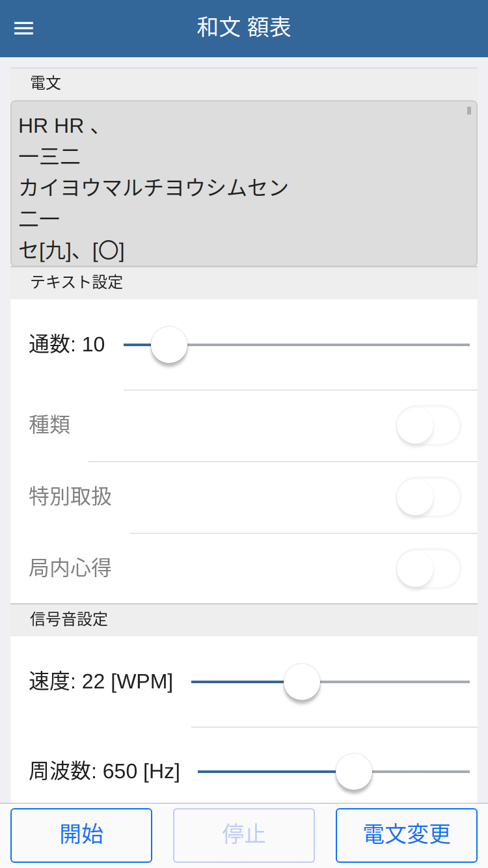The height and width of the screenshot is (868, 488).
Task: Click the 周波数 Hz slider thumb
Action: pos(354,772)
